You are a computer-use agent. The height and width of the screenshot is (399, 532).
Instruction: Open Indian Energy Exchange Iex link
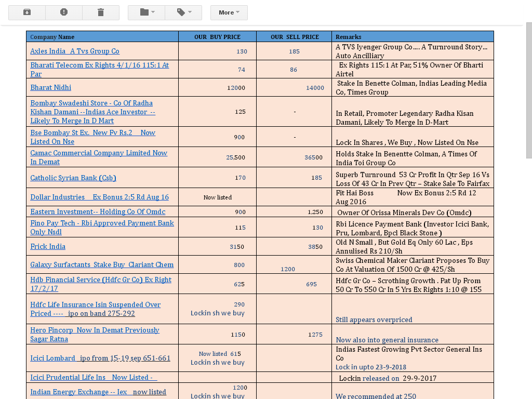click(98, 392)
